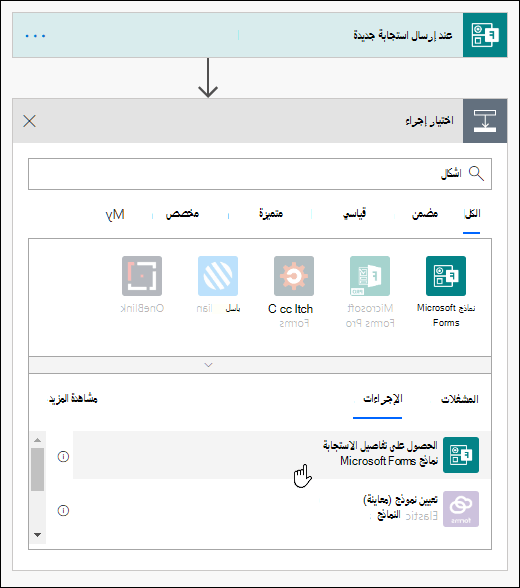
Task: Choose the OneBlink connector icon
Action: [x=142, y=276]
